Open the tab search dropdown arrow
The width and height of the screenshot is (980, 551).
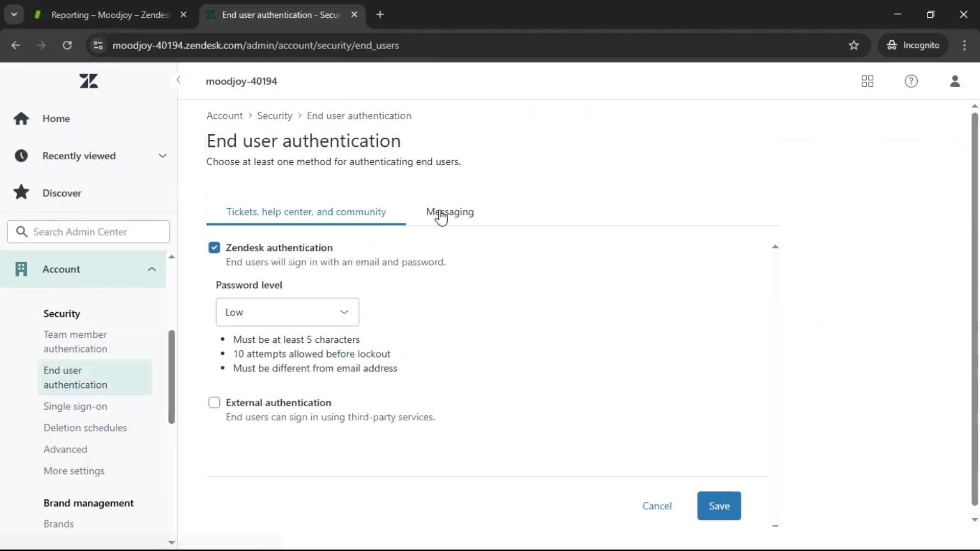[x=14, y=15]
